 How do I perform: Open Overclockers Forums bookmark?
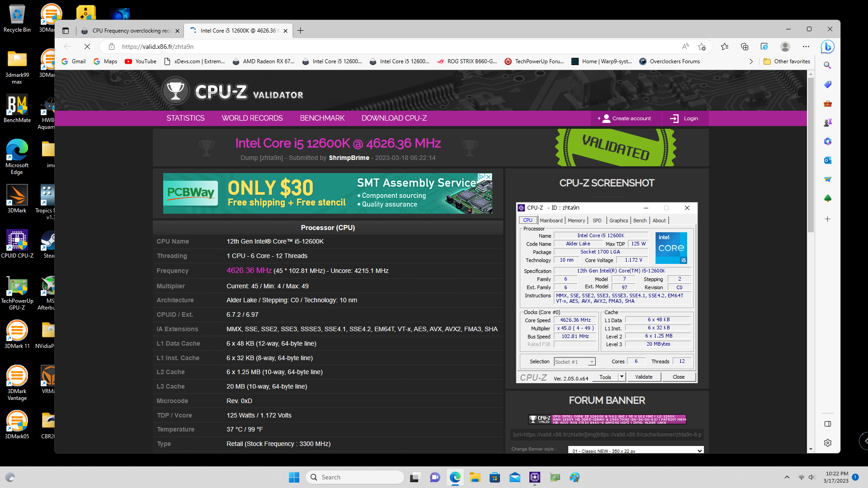(x=670, y=61)
